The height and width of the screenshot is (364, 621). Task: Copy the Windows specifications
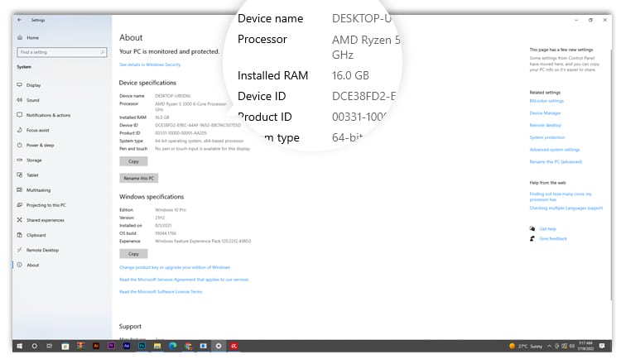click(x=133, y=254)
